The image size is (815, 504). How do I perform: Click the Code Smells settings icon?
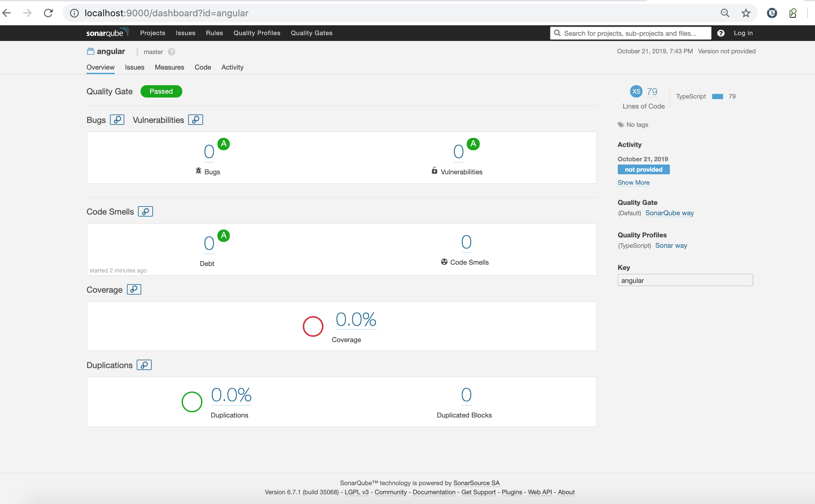click(x=145, y=211)
